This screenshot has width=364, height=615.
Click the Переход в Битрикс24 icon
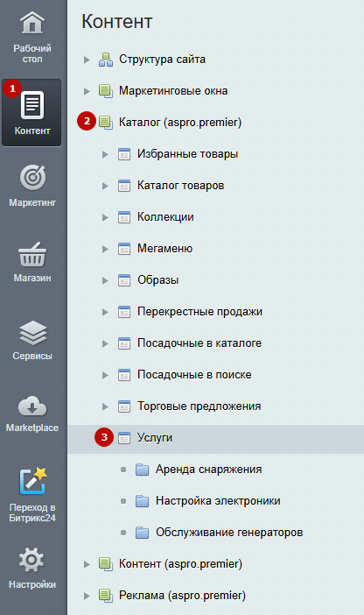33,480
